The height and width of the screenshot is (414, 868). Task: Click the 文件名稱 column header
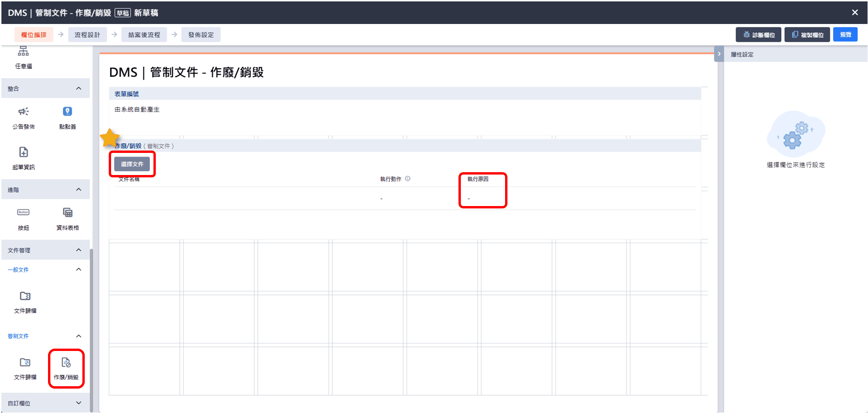click(129, 179)
